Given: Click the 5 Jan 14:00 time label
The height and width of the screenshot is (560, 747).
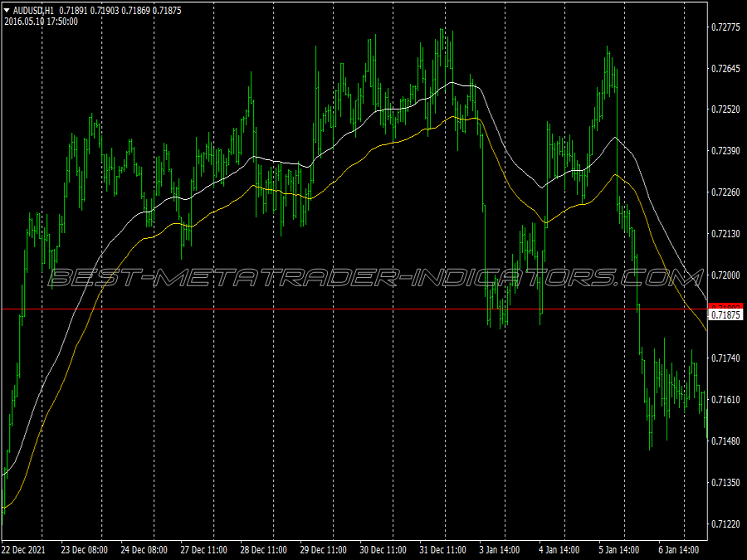Looking at the screenshot, I should (x=619, y=550).
